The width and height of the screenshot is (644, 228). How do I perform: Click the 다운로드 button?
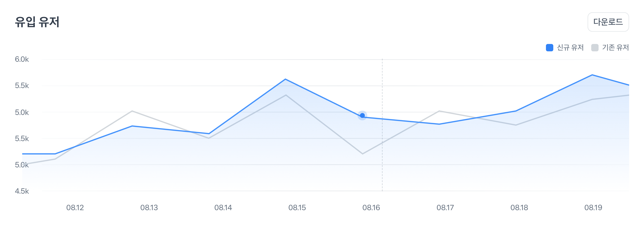pos(608,22)
